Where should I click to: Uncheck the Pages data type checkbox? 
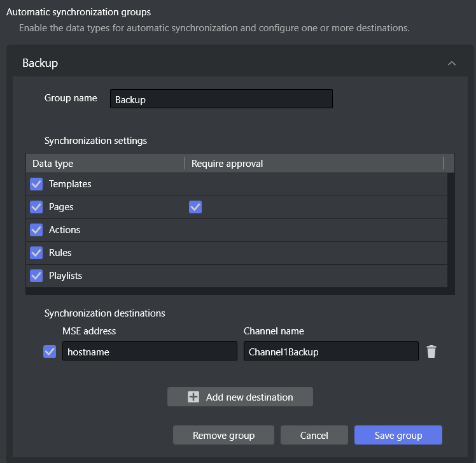click(36, 207)
